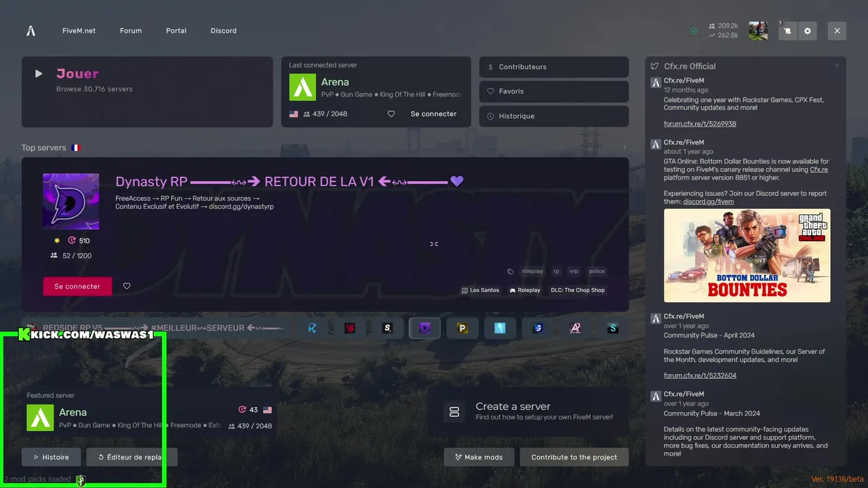Favorite Dynasty RP with the heart button
Viewport: 868px width, 488px height.
[x=127, y=286]
